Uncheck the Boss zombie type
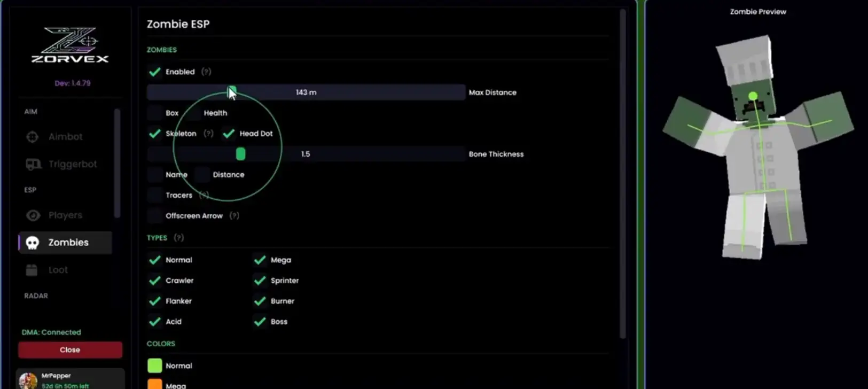 260,322
